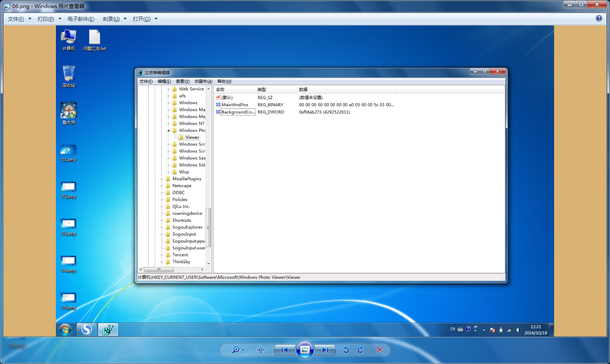Select the 02.png desktop file
Image resolution: width=610 pixels, height=364 pixels.
click(x=69, y=190)
